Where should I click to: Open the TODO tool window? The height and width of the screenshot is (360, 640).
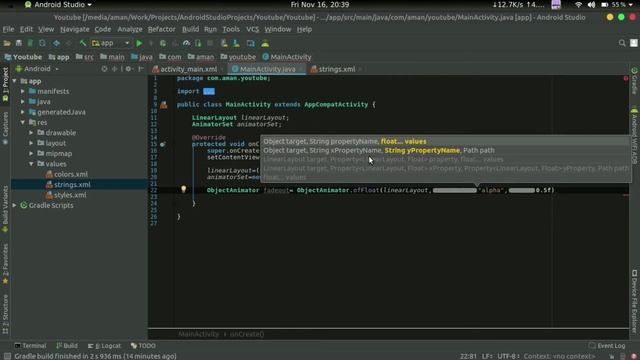(x=143, y=346)
